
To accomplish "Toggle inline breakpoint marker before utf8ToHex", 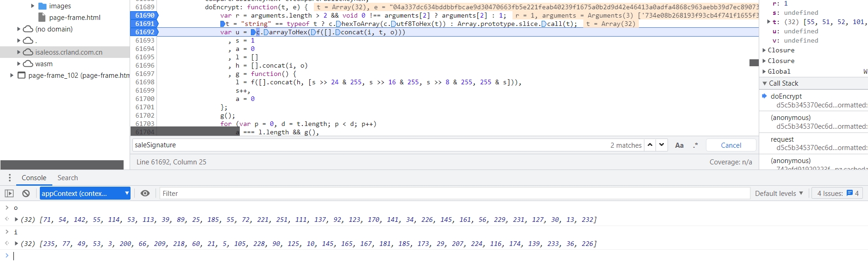I will [x=393, y=24].
